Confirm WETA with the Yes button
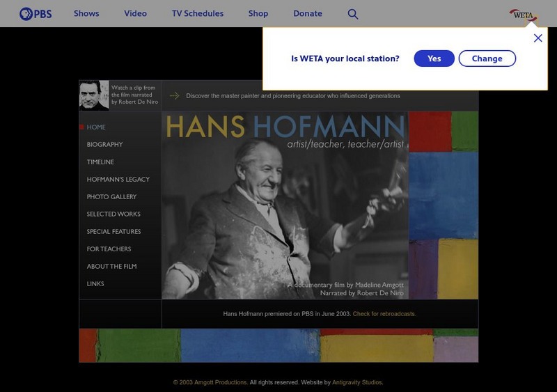The width and height of the screenshot is (557, 392). click(x=434, y=58)
